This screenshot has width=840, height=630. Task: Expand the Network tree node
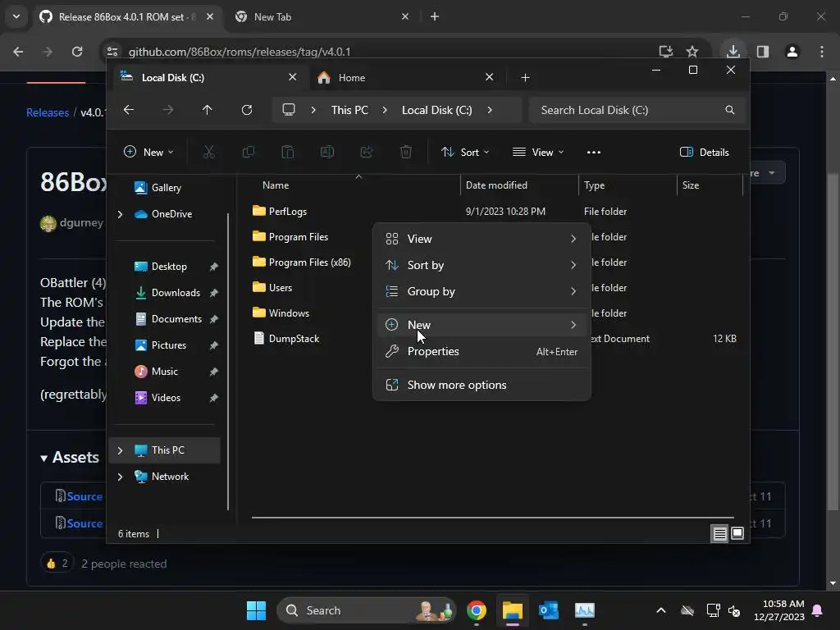(x=120, y=477)
